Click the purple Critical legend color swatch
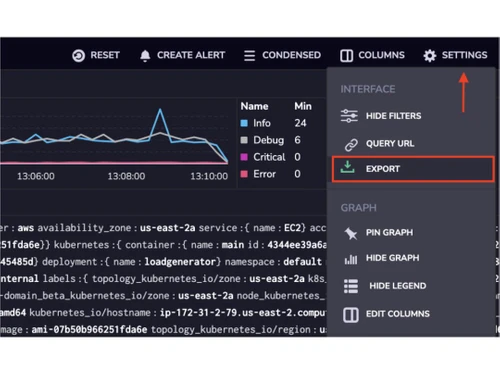Viewport: 500px width, 375px height. [x=244, y=157]
